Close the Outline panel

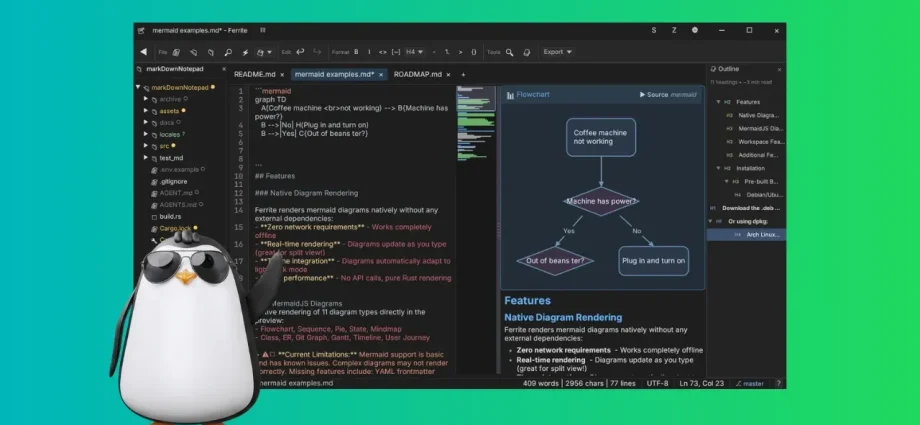tap(779, 69)
